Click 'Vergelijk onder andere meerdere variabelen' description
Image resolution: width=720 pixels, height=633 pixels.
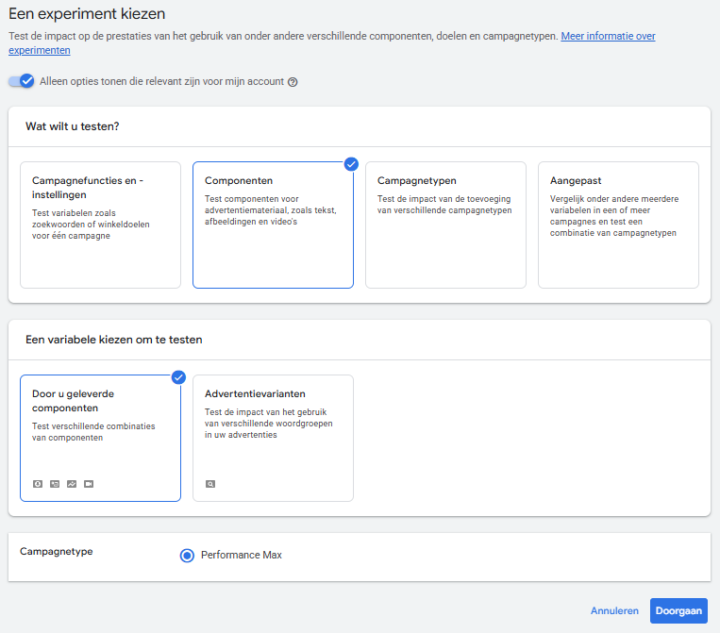(614, 216)
